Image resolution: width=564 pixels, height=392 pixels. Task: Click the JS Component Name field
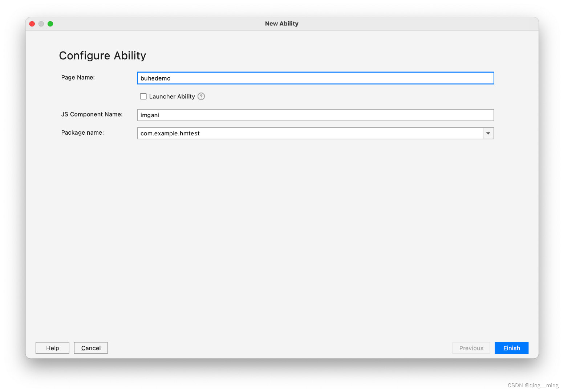point(315,115)
